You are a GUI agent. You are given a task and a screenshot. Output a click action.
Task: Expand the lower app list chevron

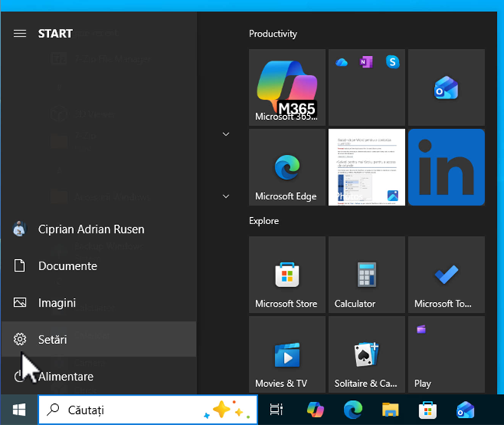226,195
